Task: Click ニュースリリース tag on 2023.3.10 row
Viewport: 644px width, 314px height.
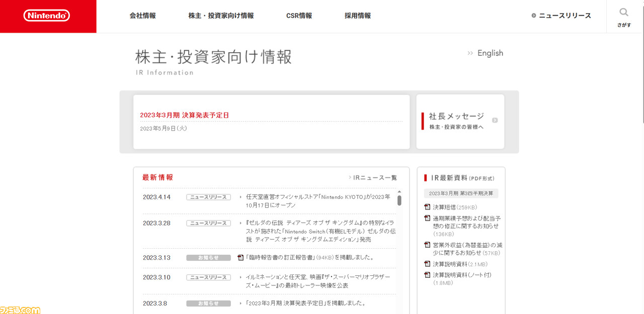Action: click(x=208, y=277)
